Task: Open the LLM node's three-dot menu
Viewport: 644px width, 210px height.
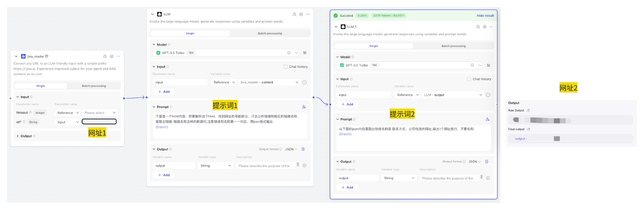Action: [x=308, y=14]
